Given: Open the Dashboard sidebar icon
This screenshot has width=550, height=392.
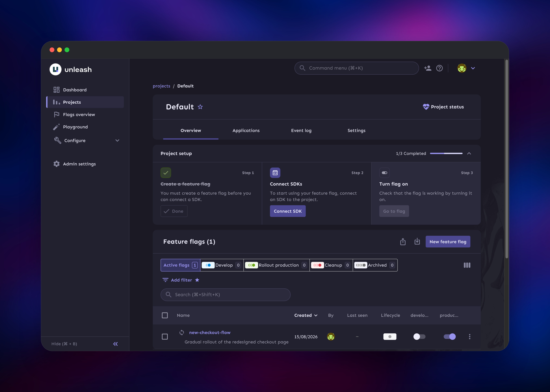Looking at the screenshot, I should (x=57, y=90).
